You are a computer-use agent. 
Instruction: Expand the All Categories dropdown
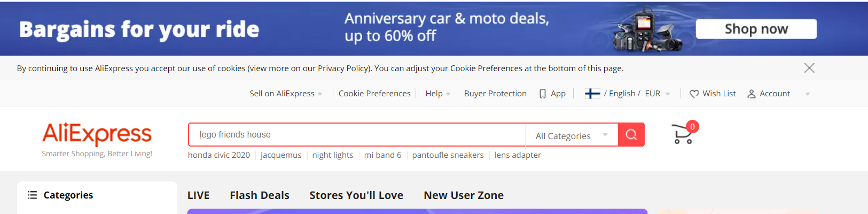coord(572,135)
